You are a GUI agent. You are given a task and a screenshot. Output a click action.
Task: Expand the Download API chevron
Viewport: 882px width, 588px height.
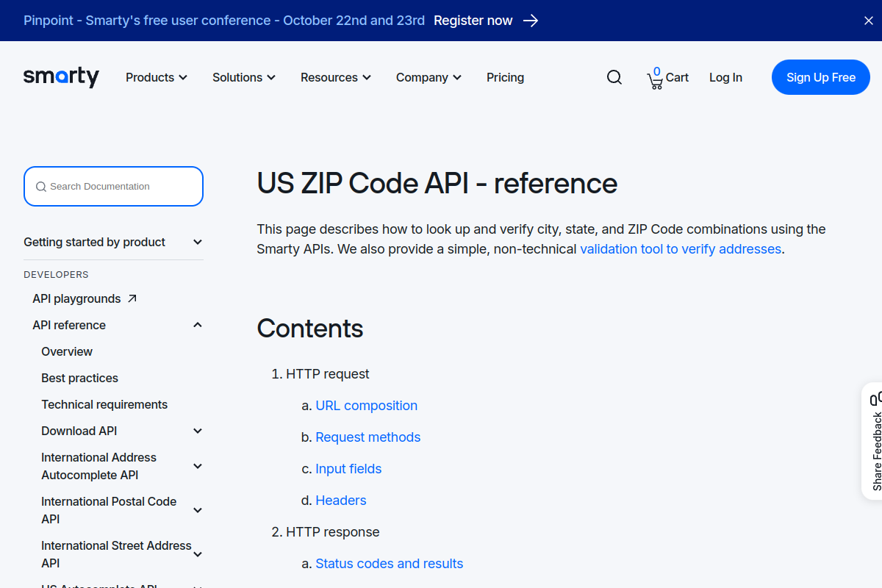coord(198,431)
